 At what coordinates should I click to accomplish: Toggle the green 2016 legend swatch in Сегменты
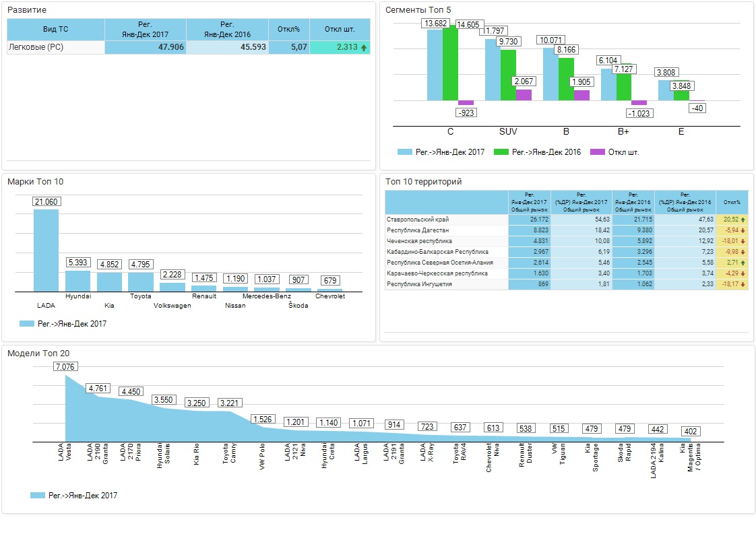(x=501, y=152)
